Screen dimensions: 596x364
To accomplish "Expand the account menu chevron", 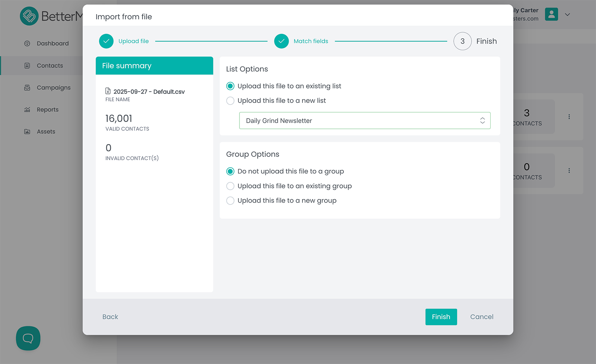I will pos(567,15).
